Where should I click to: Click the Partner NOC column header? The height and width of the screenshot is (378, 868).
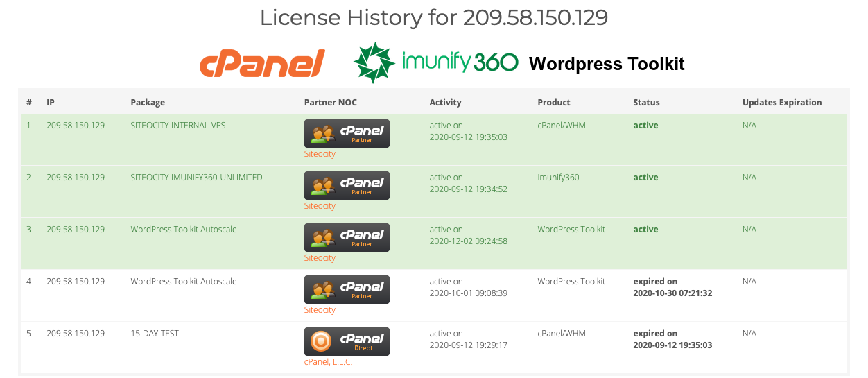(330, 103)
